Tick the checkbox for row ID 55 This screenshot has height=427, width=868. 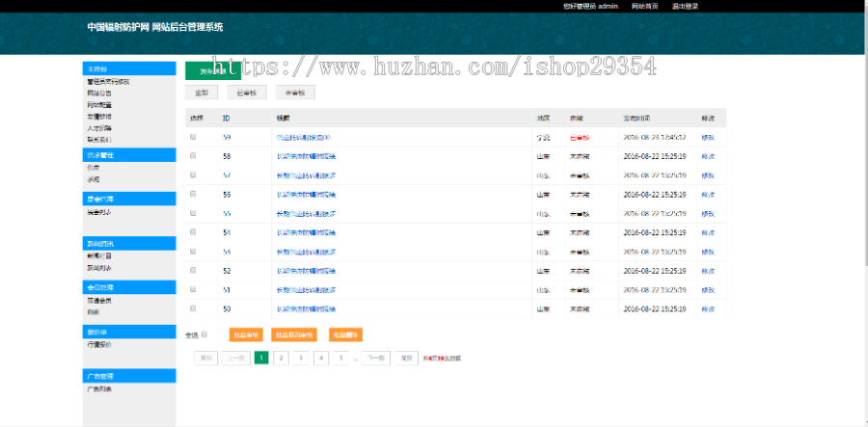tap(193, 213)
